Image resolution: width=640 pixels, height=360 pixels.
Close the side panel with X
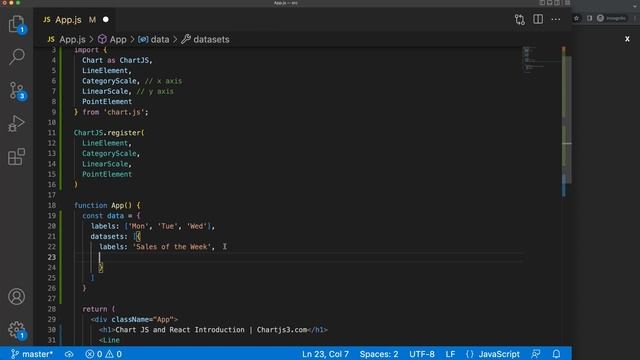pyautogui.click(x=627, y=39)
